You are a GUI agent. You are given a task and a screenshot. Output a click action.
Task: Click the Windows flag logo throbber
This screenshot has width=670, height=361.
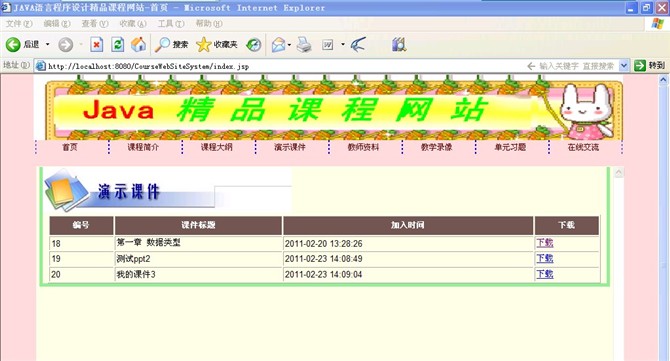(x=657, y=24)
